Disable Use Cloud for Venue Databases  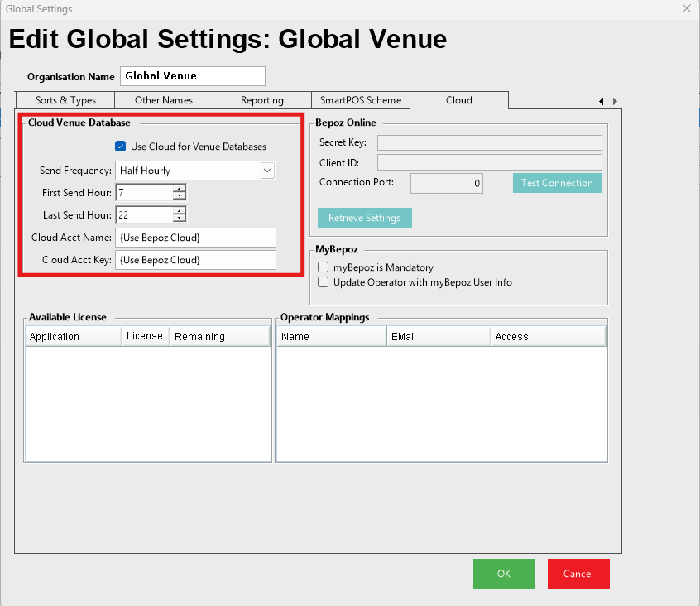coord(121,147)
